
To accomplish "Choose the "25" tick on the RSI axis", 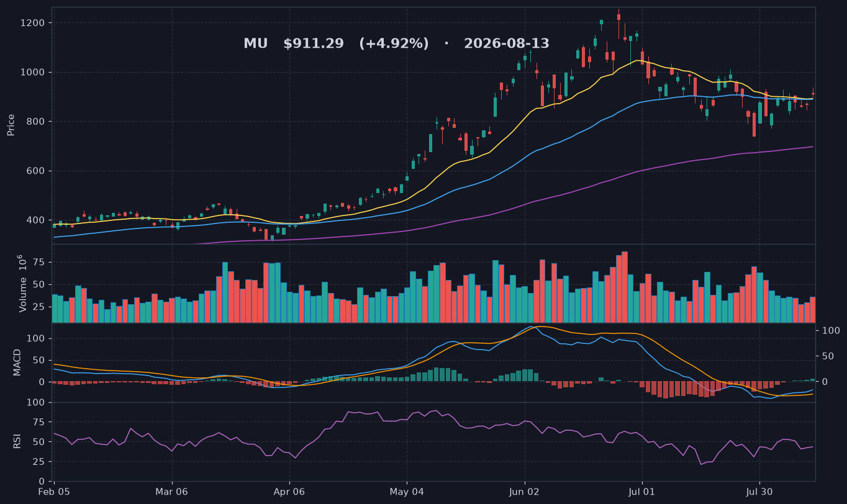I will tap(39, 462).
